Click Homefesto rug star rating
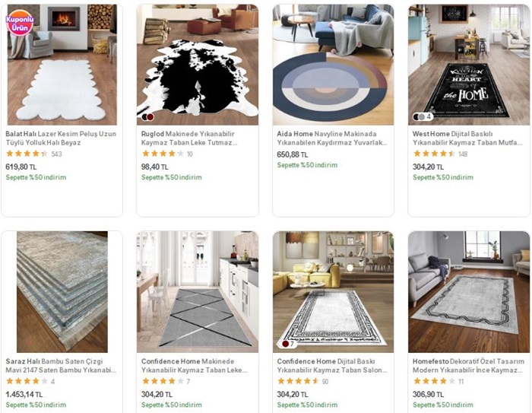Screen dimensions: 532x413 (x=434, y=381)
